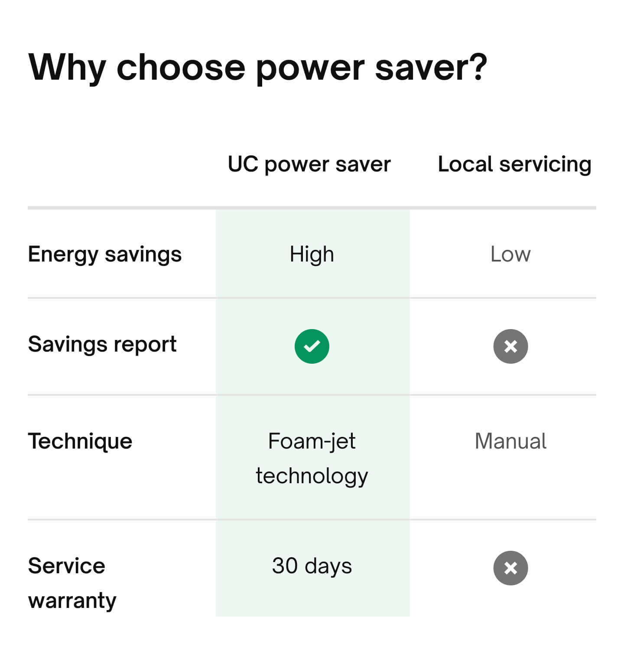Click the word 'warranty' in the last row label
This screenshot has height=672, width=624.
(72, 601)
